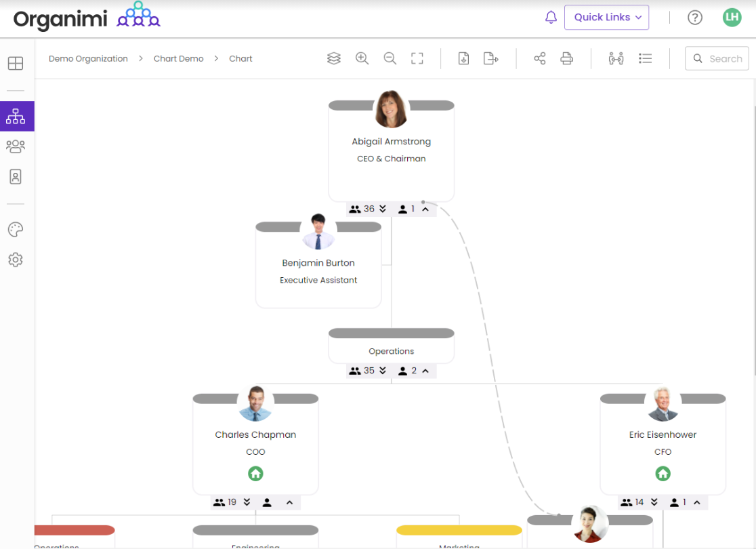This screenshot has height=549, width=756.
Task: Open the notifications bell
Action: pyautogui.click(x=551, y=18)
